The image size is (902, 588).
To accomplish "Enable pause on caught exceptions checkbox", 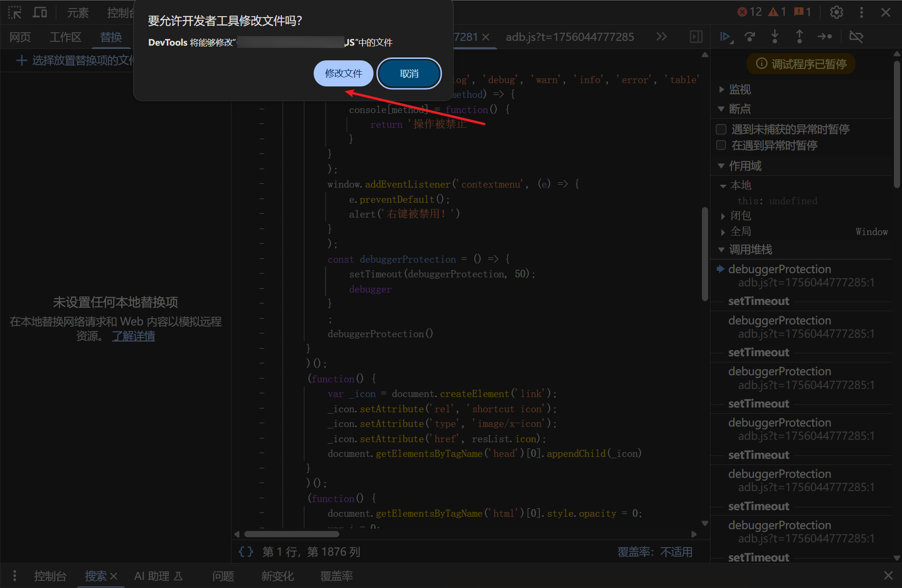I will tap(721, 145).
